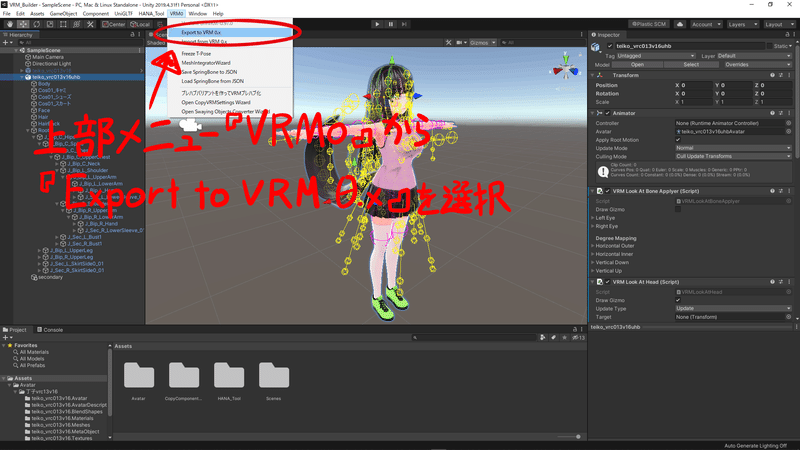The image size is (800, 450).
Task: Lock the Hierarchy panel
Action: click(x=132, y=35)
